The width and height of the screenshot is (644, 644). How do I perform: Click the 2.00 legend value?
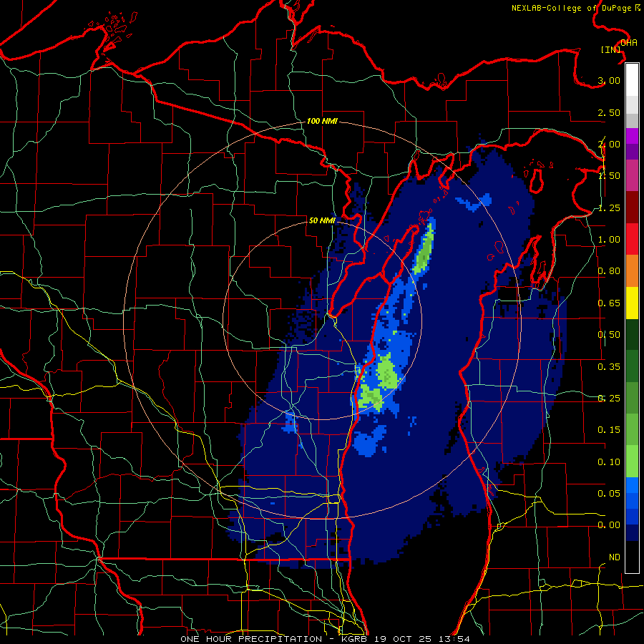pyautogui.click(x=609, y=144)
